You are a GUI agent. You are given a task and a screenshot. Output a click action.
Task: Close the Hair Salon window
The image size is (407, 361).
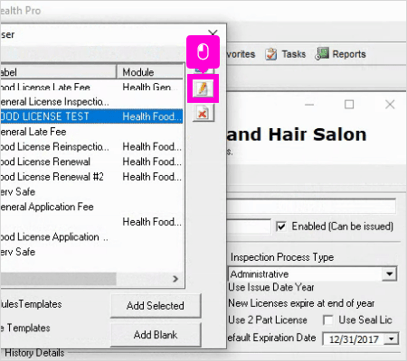pos(390,104)
